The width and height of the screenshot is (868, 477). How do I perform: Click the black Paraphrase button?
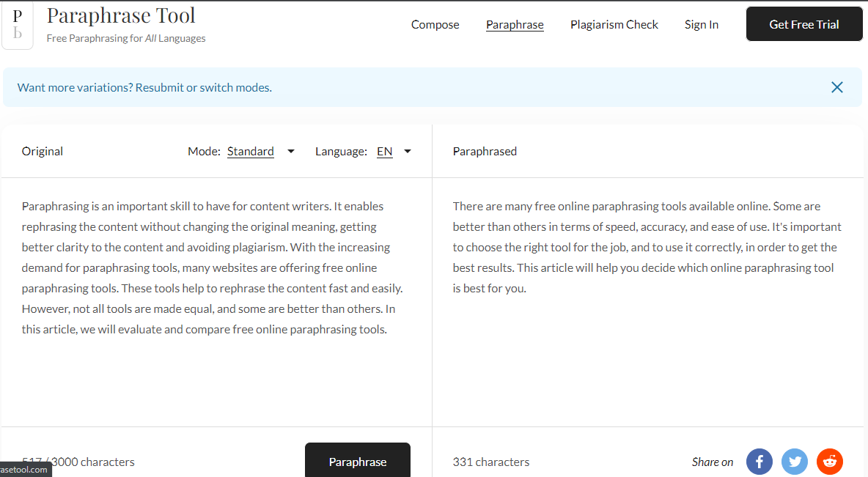[358, 460]
